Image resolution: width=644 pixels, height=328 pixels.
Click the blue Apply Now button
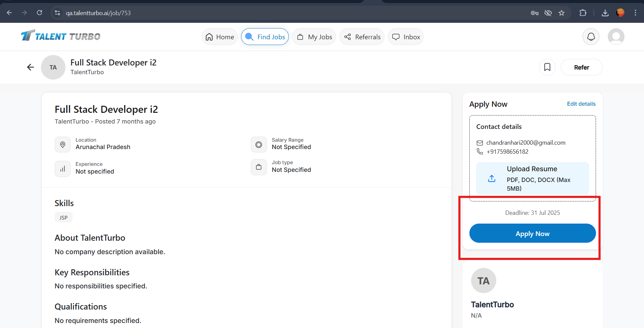tap(533, 233)
